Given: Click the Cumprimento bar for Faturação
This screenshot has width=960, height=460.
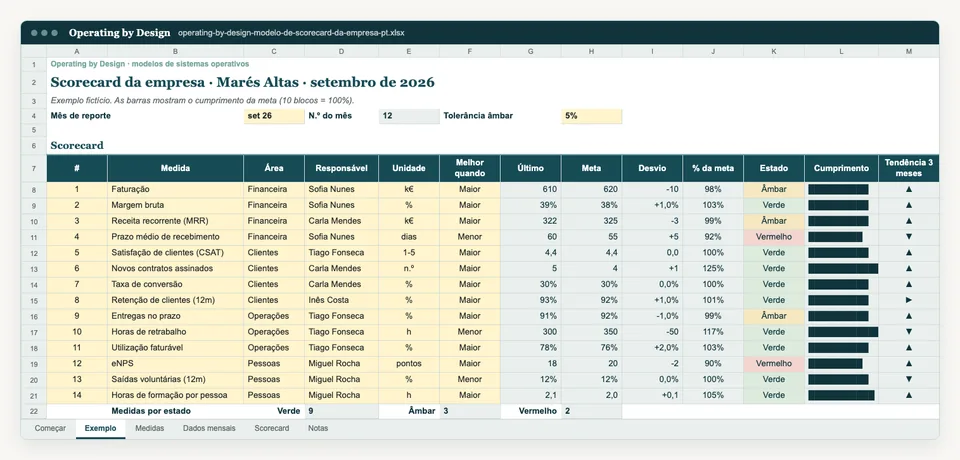Looking at the screenshot, I should click(x=838, y=189).
